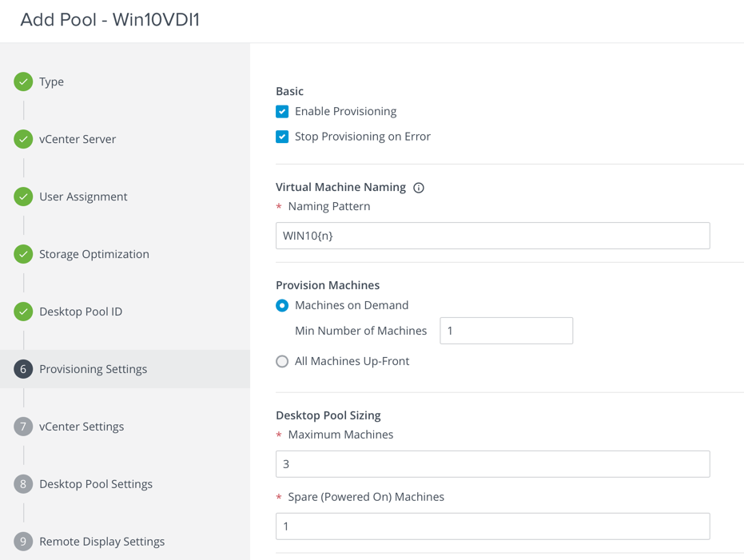Screen dimensions: 744x560
Task: Click the step 7 number circle
Action: click(23, 427)
